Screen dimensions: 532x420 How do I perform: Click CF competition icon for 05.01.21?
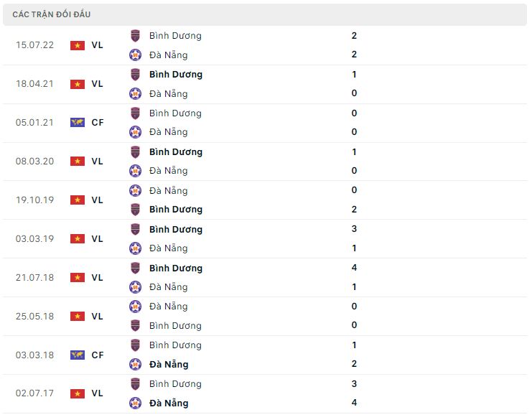(x=77, y=123)
